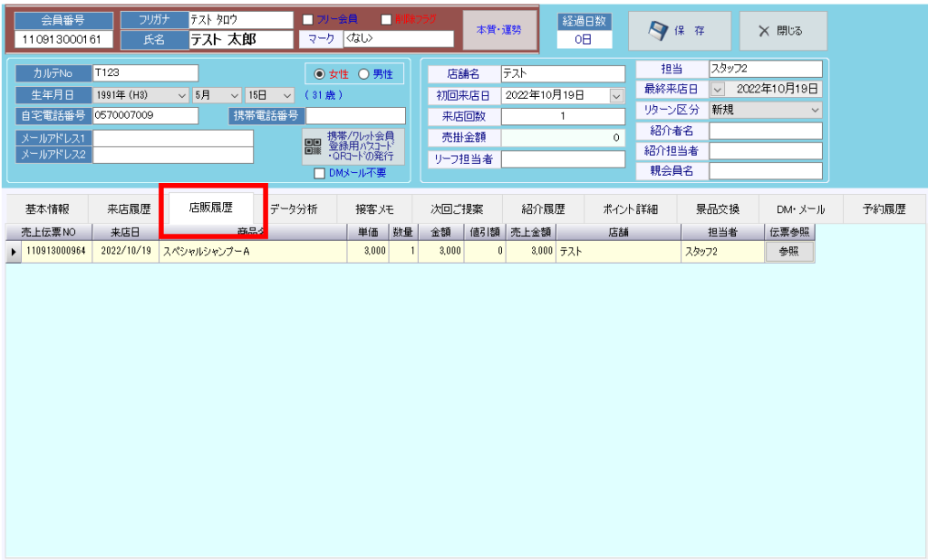
Task: Click the 参照 button in the sales row
Action: 789,252
